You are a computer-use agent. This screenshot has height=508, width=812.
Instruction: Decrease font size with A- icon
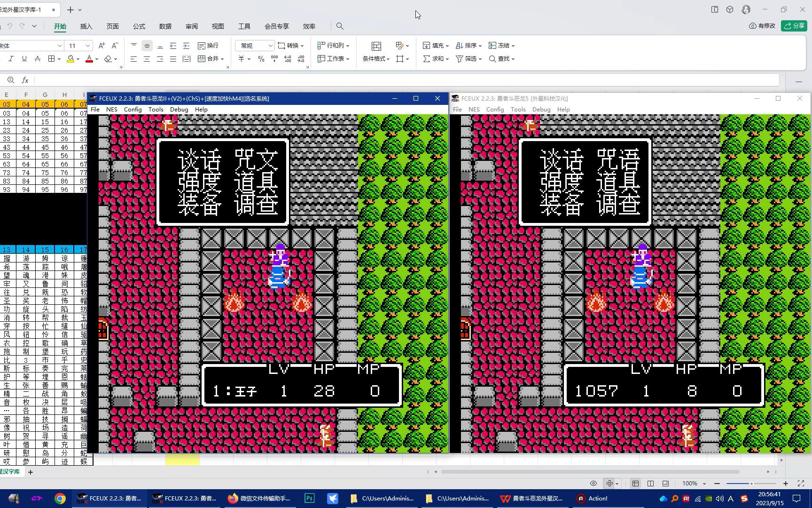(115, 46)
